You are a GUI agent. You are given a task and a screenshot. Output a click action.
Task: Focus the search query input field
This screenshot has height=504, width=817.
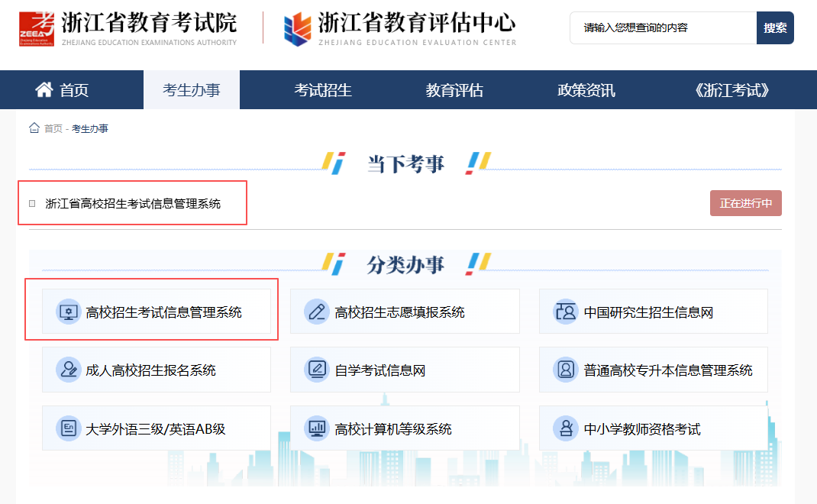(663, 27)
